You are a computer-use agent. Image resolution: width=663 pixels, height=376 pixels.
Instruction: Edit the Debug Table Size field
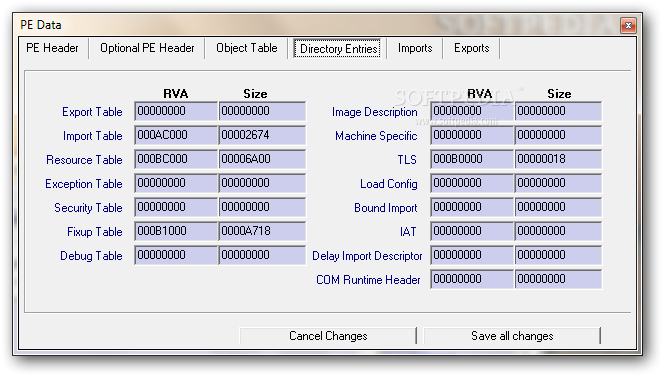[262, 255]
